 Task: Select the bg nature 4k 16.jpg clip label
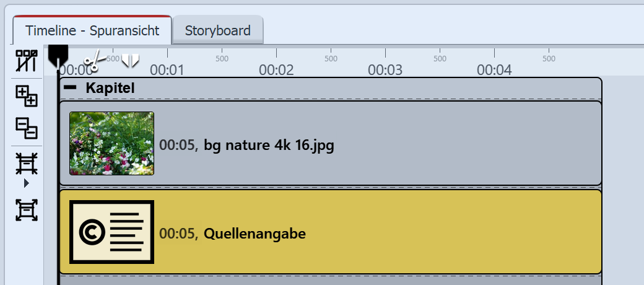point(269,146)
